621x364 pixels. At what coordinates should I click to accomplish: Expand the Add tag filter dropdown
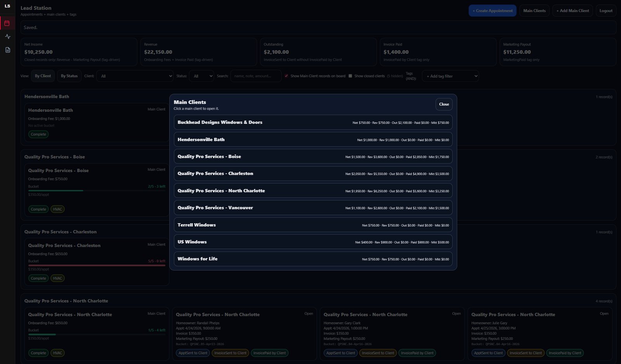450,76
